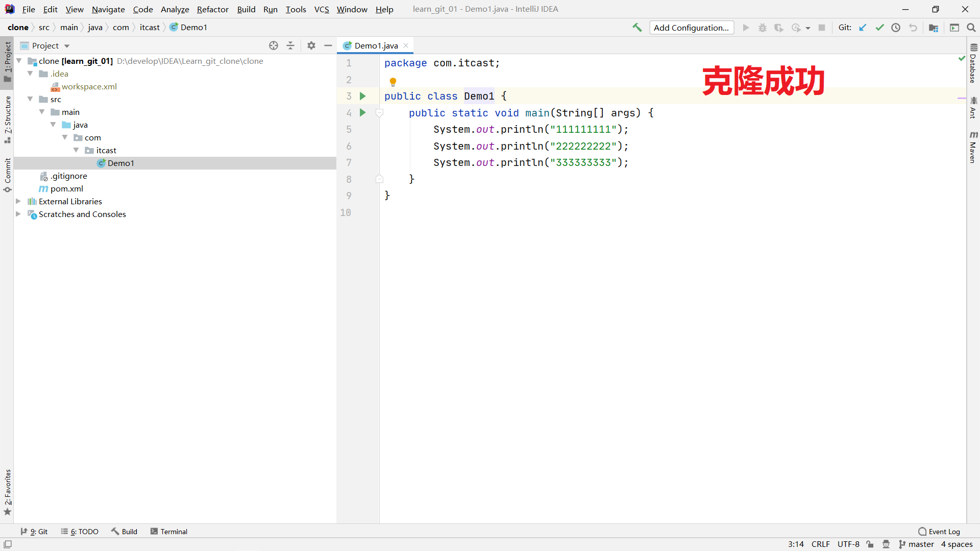Screen dimensions: 980x551
Task: Click Run Anything icon in toolbar
Action: tap(954, 28)
